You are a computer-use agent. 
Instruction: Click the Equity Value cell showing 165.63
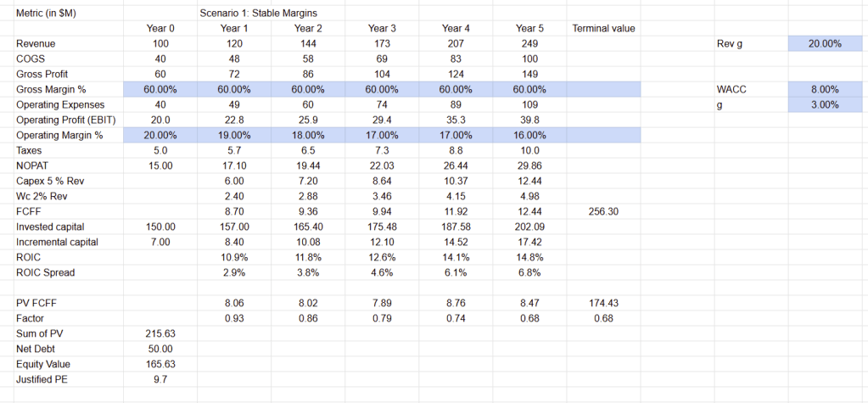160,364
